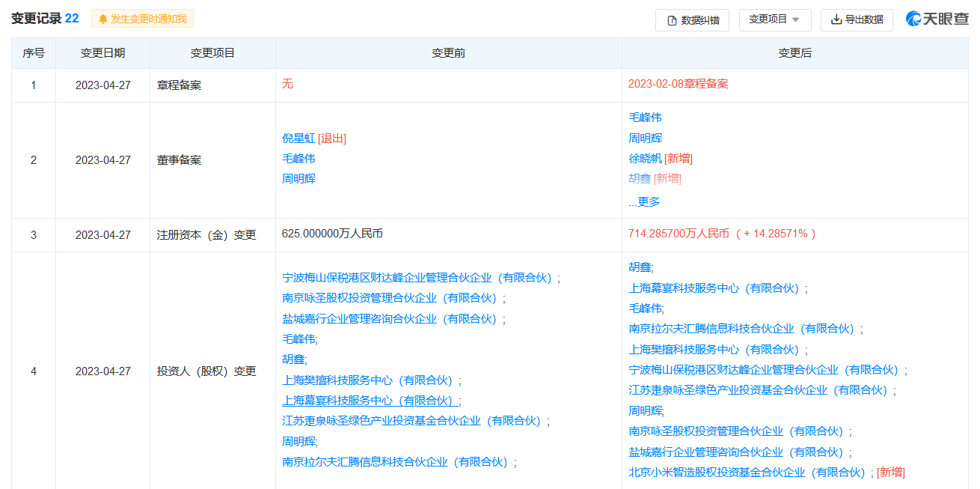Click 714.285700万人民币 registered capital value
Viewport: 980px width, 489px height.
[679, 234]
